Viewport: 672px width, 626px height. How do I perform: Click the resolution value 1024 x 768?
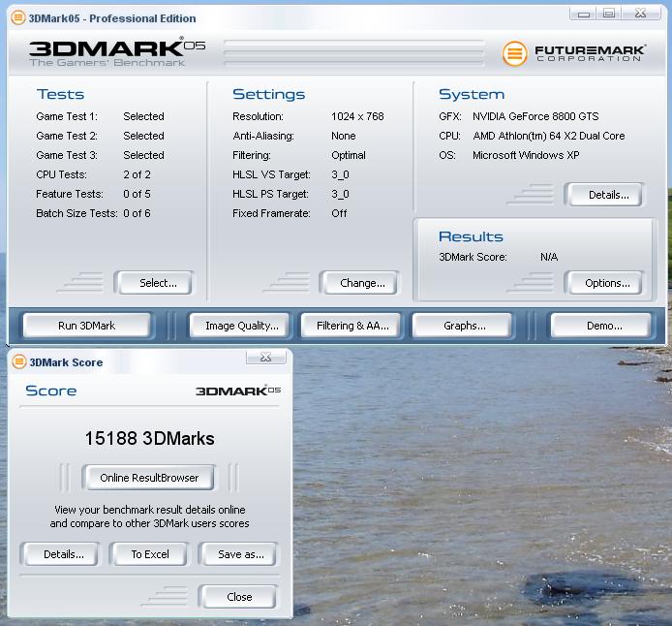point(357,116)
